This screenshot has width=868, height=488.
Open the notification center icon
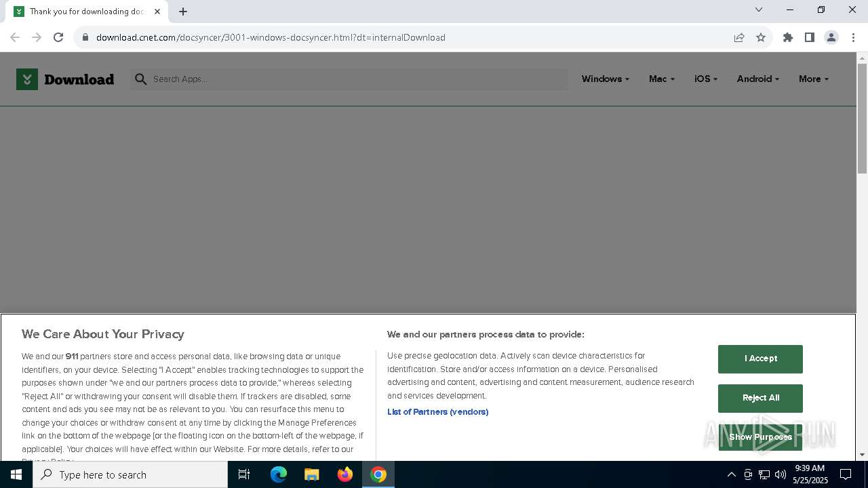pos(846,474)
